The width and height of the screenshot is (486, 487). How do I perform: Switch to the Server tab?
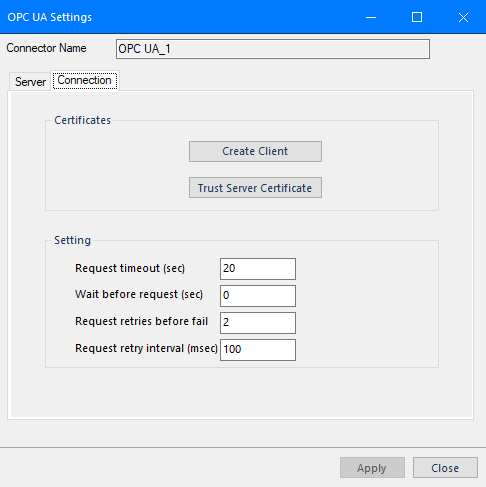click(x=30, y=82)
